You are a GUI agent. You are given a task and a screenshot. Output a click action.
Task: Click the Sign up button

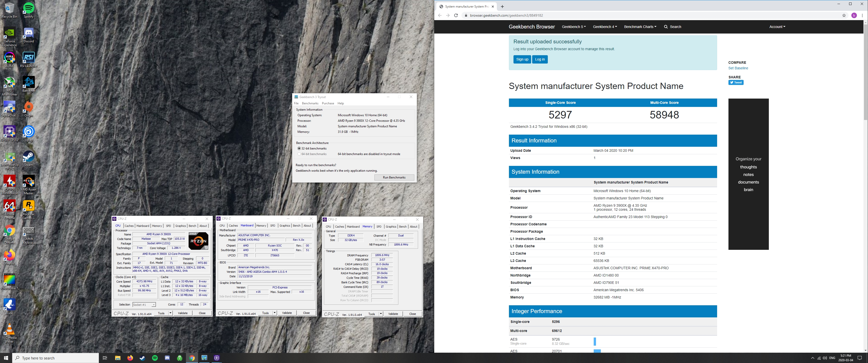pos(522,59)
